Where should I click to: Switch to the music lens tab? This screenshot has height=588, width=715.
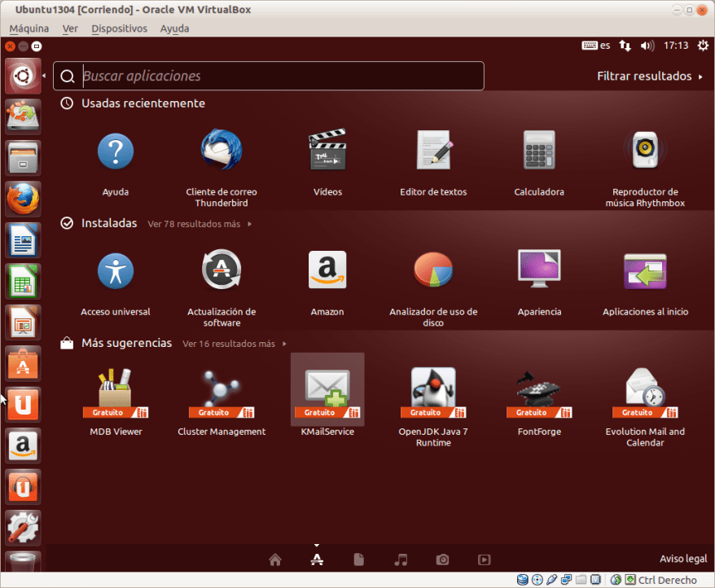click(400, 559)
